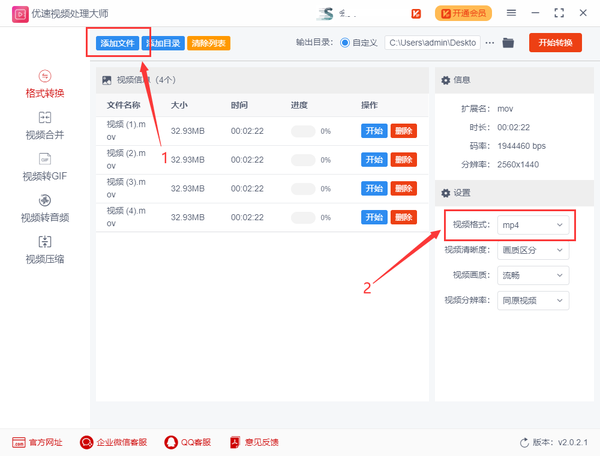Click progress bar of 视频 (4).mov
600x456 pixels.
[303, 217]
